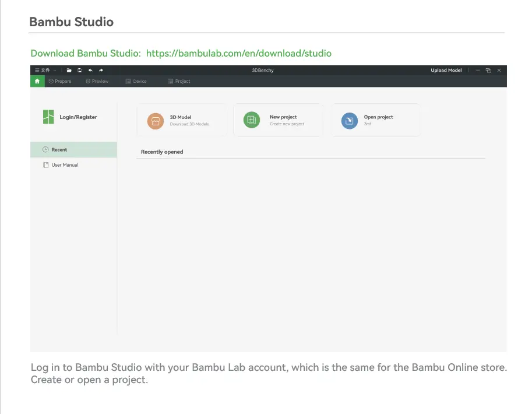Click the blue Open project icon
This screenshot has height=414, width=532.
click(x=350, y=121)
